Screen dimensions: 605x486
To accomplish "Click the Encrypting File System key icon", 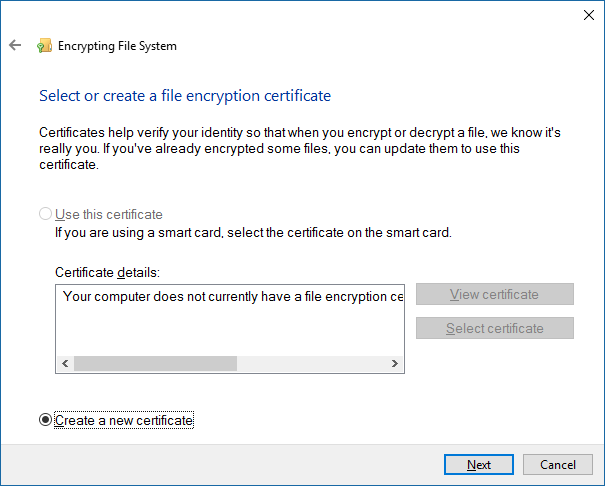I will 44,46.
